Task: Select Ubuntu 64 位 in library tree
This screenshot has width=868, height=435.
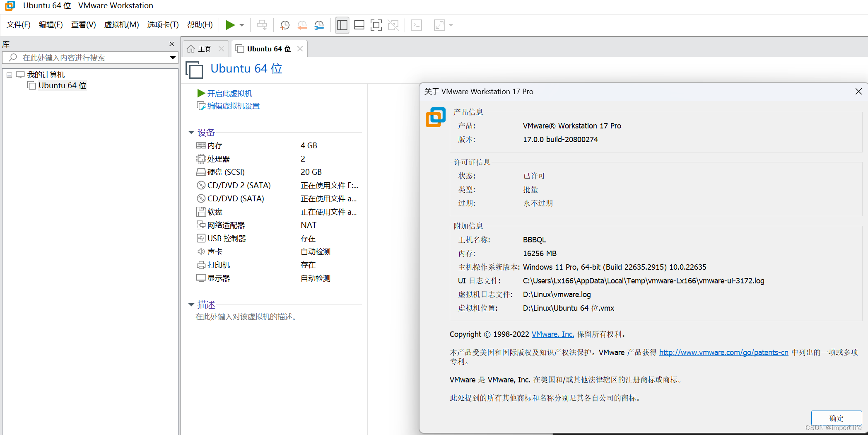Action: [62, 85]
